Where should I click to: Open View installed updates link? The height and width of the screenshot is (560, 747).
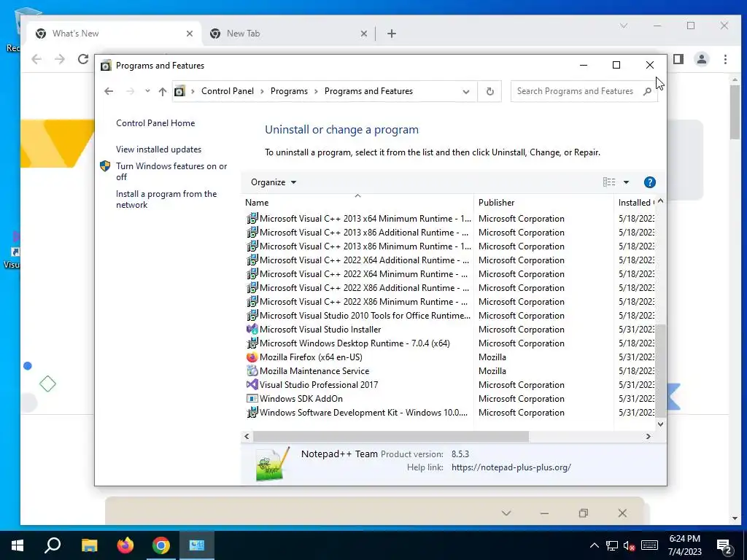point(158,149)
